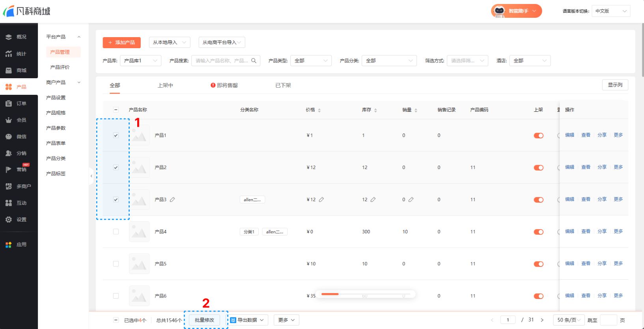This screenshot has height=329, width=644.
Task: Open the 统计 statistics sidebar icon
Action: tap(9, 54)
